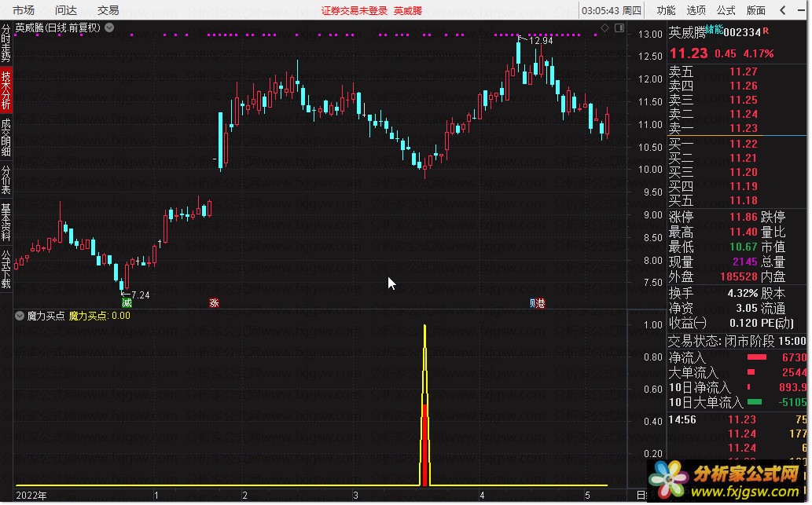This screenshot has height=505, width=812.
Task: Select the 买二 11.21 row
Action: click(737, 158)
